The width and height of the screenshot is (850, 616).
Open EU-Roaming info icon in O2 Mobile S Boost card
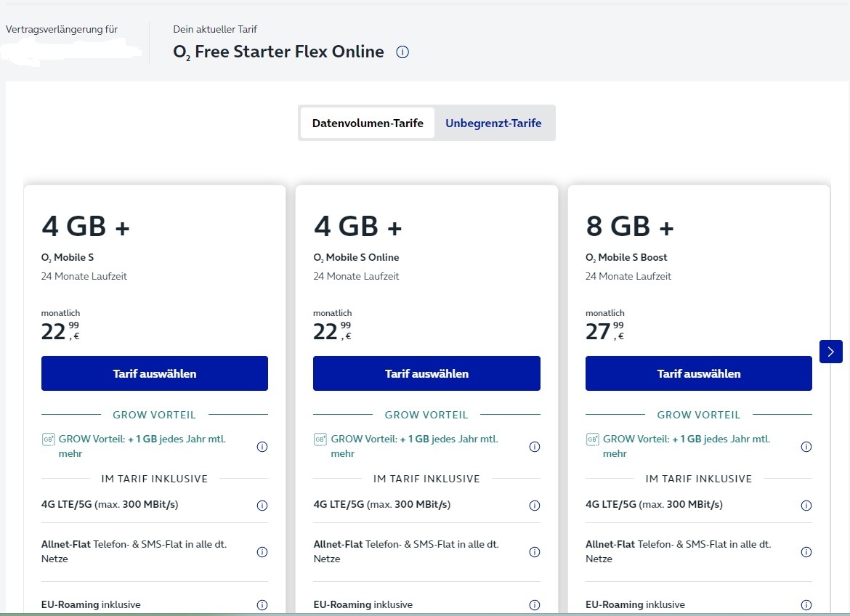click(x=806, y=605)
